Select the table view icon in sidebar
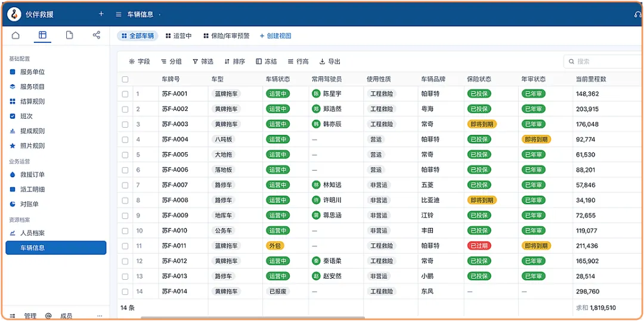The height and width of the screenshot is (321, 644). 42,35
